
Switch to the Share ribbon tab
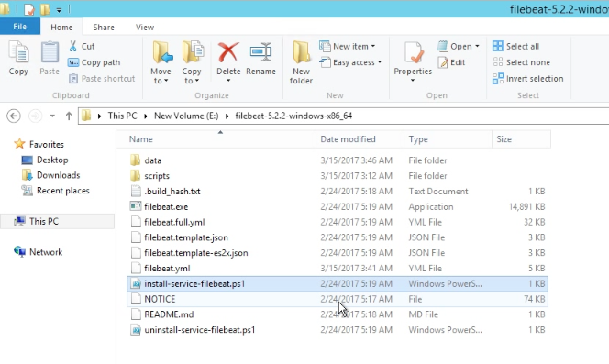tap(104, 28)
